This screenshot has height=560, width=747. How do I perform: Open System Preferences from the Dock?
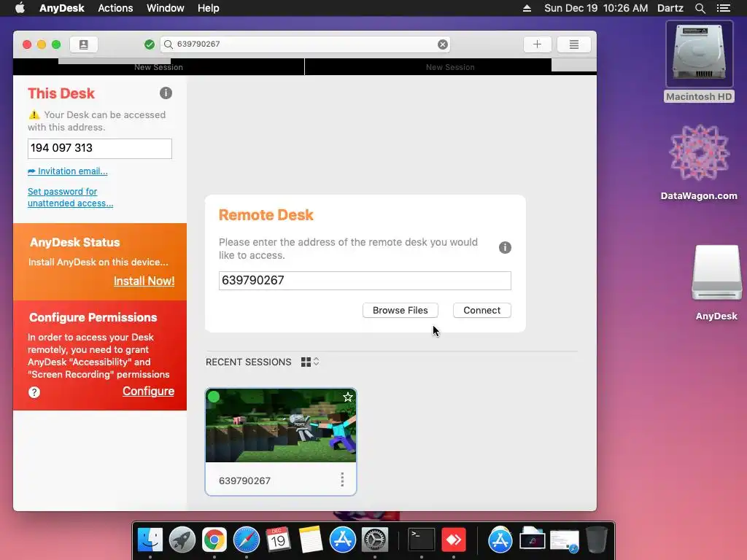[375, 540]
